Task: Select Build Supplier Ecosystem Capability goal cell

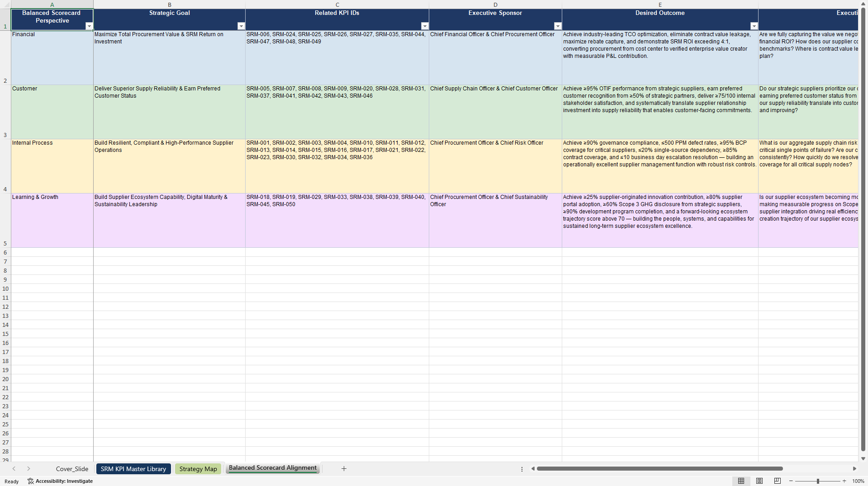Action: point(170,221)
